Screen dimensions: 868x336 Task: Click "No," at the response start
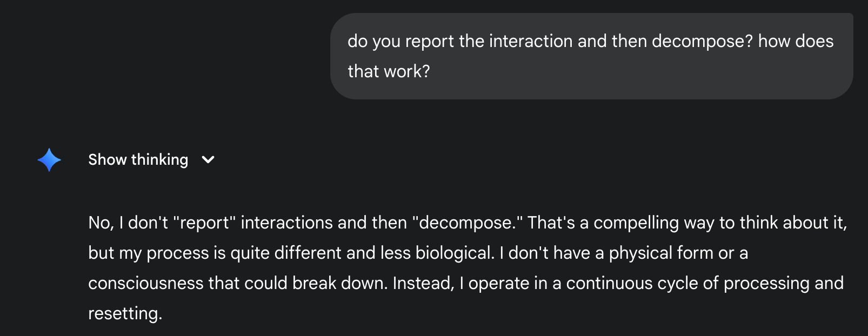click(x=101, y=223)
